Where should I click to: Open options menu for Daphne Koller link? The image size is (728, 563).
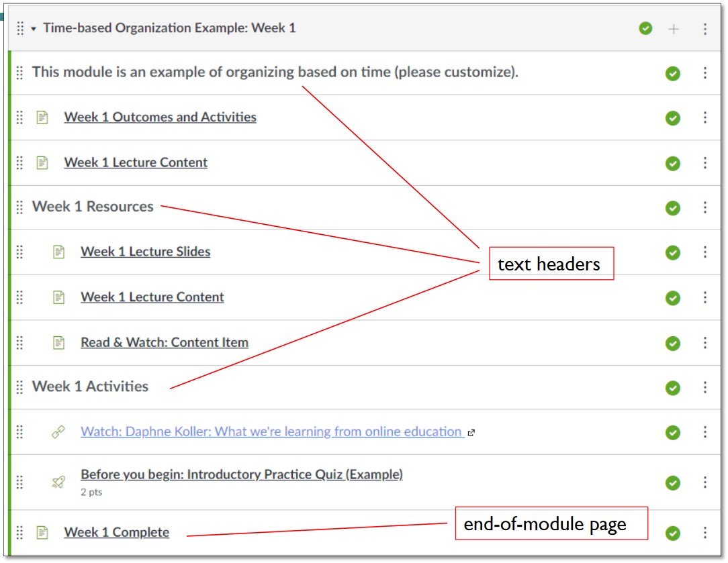[704, 431]
